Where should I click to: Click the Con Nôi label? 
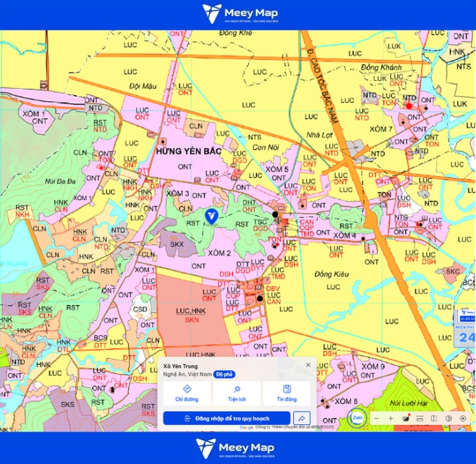(266, 148)
